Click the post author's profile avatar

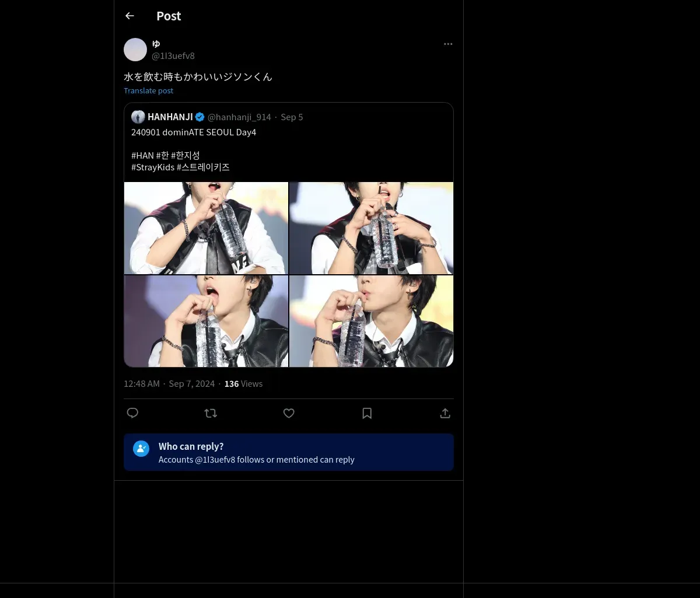[135, 50]
